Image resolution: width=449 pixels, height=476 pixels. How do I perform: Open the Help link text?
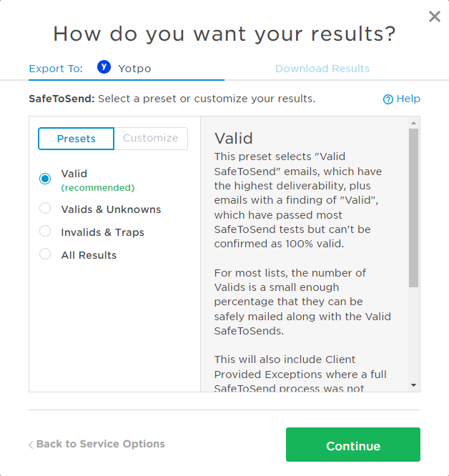pyautogui.click(x=408, y=99)
